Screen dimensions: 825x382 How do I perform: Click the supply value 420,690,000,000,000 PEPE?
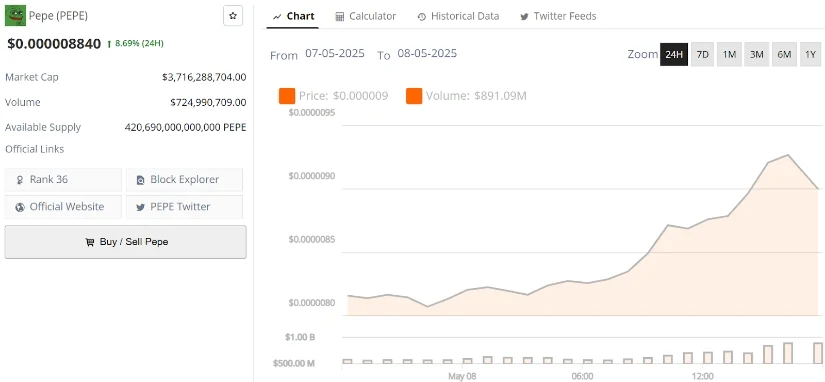[x=185, y=127]
